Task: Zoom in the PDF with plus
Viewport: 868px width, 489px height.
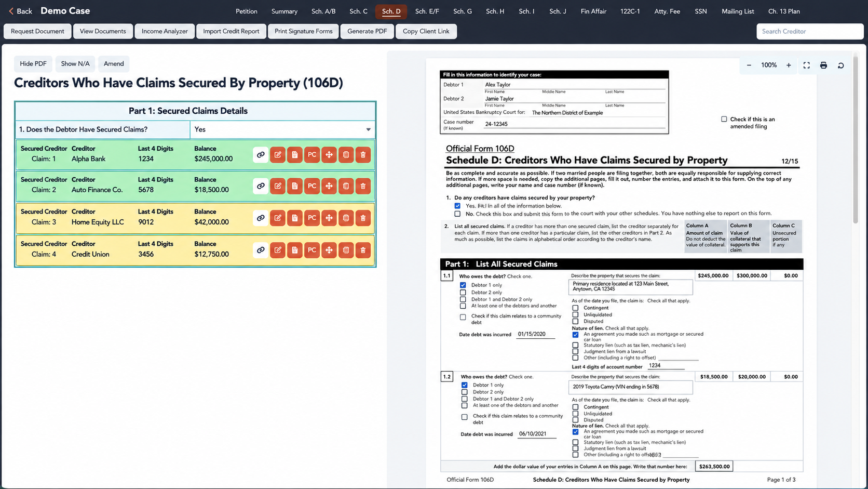Action: pos(789,65)
